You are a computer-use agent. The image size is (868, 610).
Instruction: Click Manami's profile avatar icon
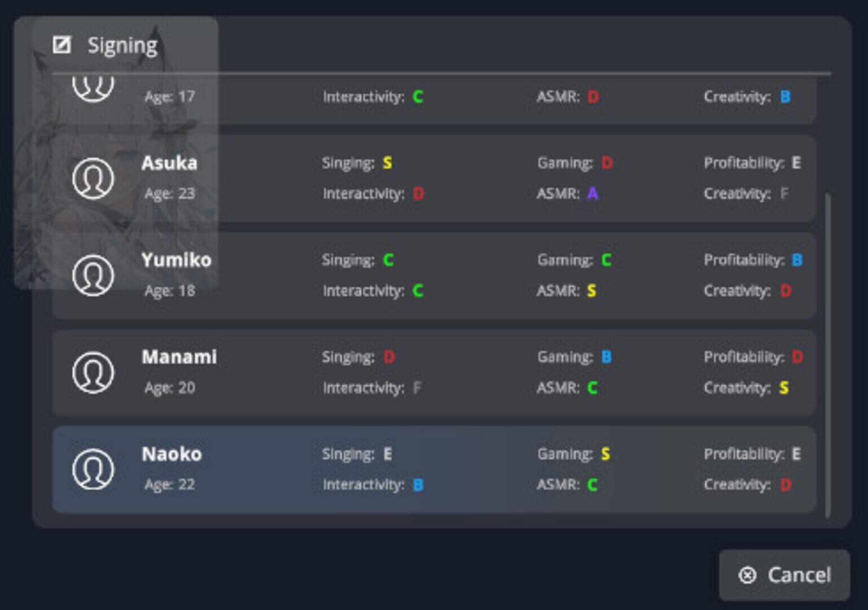pyautogui.click(x=93, y=372)
